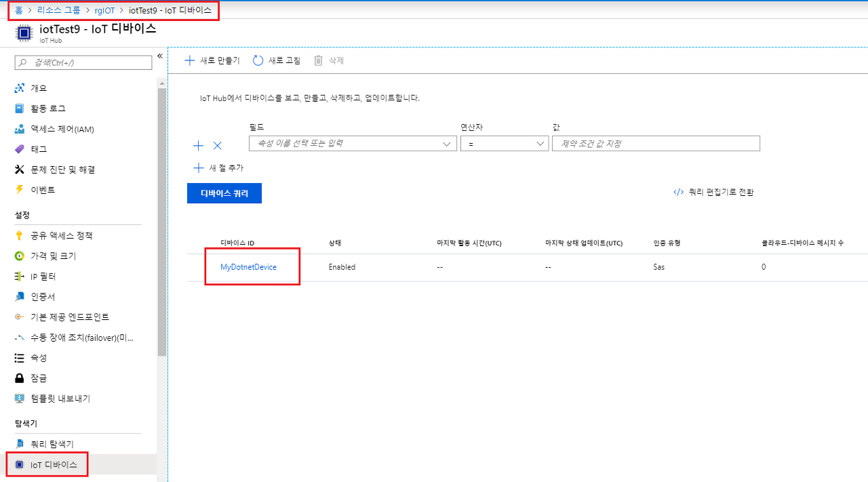Open the IP filter (IP 필터) icon

coord(20,277)
